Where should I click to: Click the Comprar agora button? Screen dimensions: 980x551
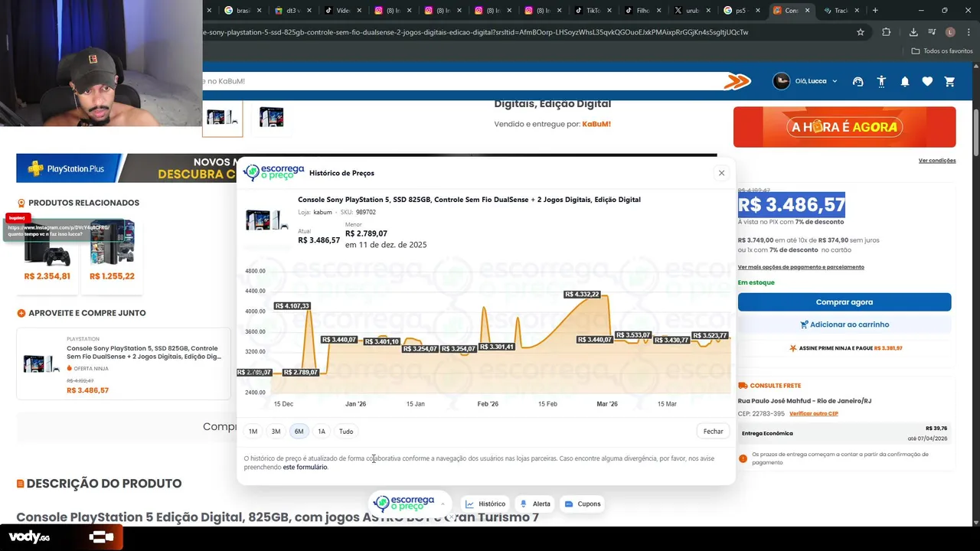844,302
